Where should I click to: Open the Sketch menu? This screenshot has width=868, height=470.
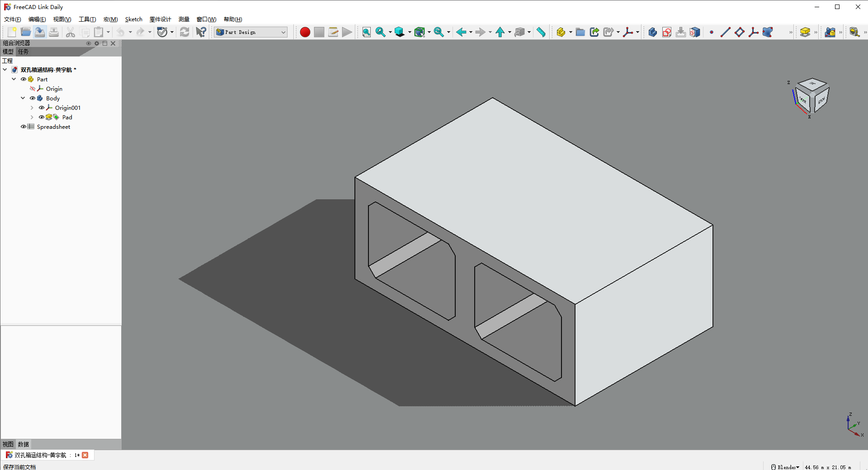(x=133, y=19)
